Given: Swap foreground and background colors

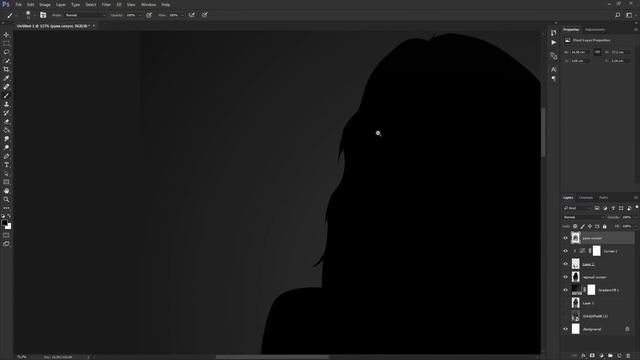Looking at the screenshot, I should pyautogui.click(x=9, y=216).
